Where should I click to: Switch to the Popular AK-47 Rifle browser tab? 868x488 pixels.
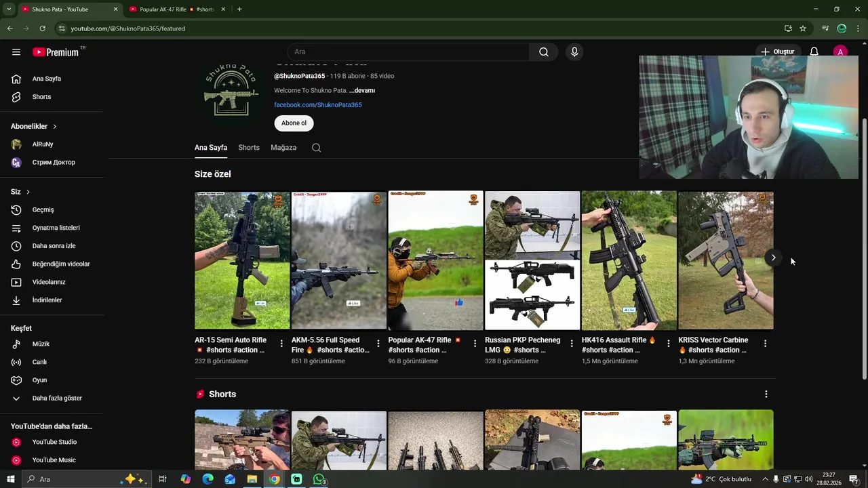(176, 9)
